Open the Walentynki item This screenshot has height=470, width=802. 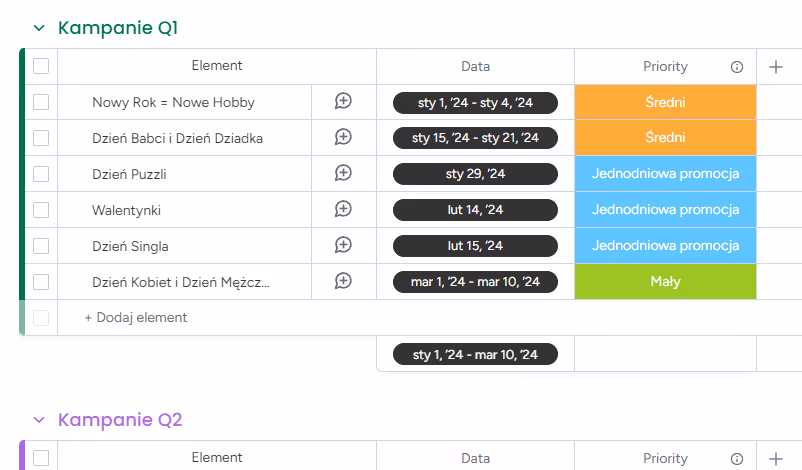coord(126,210)
